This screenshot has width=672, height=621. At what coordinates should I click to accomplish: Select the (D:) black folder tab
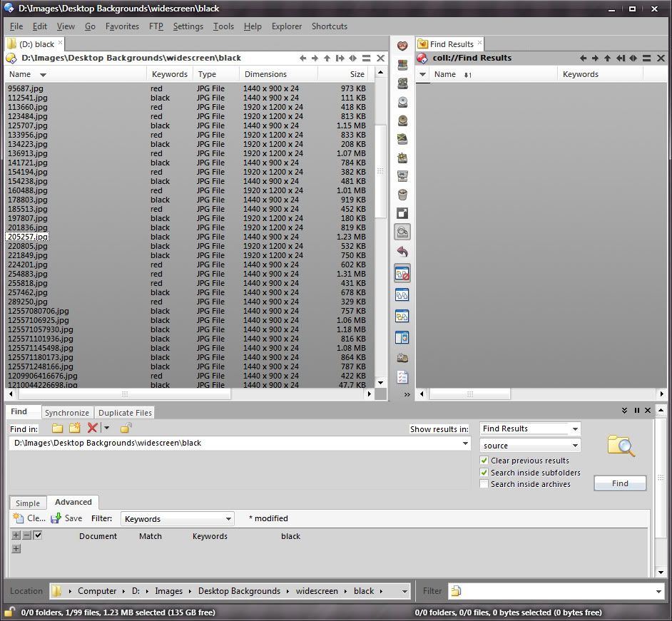[x=36, y=44]
